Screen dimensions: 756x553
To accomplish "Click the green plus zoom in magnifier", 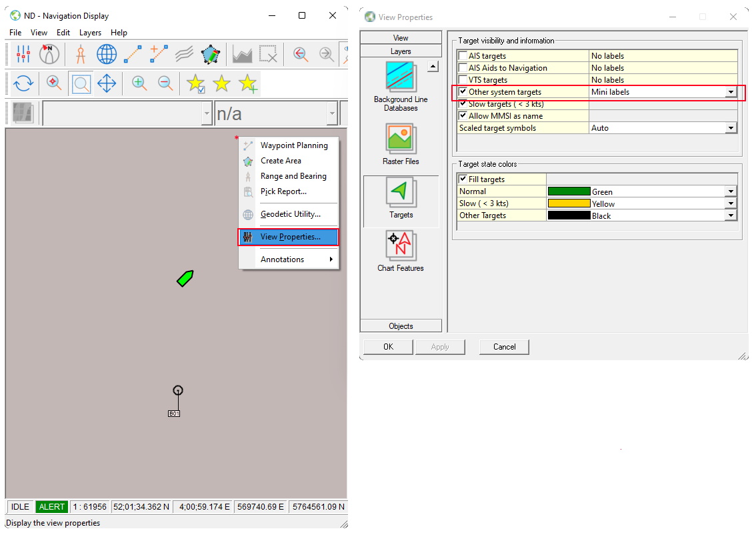I will pyautogui.click(x=139, y=83).
